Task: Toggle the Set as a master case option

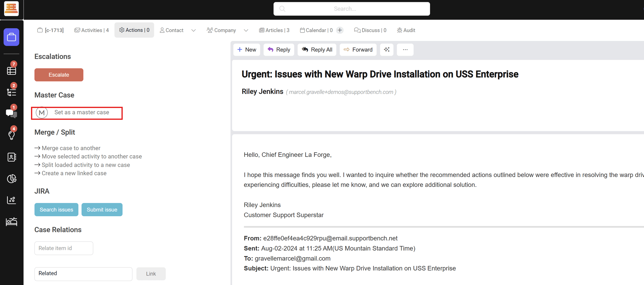Action: [x=42, y=113]
